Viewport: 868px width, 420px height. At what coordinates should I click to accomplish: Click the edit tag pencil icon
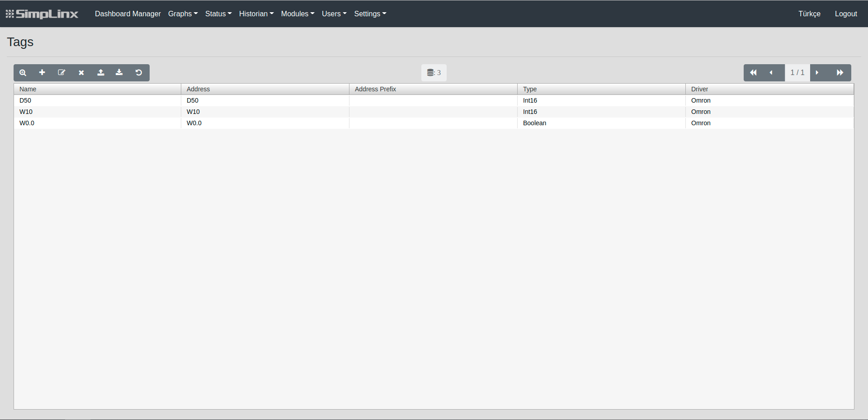pos(61,73)
